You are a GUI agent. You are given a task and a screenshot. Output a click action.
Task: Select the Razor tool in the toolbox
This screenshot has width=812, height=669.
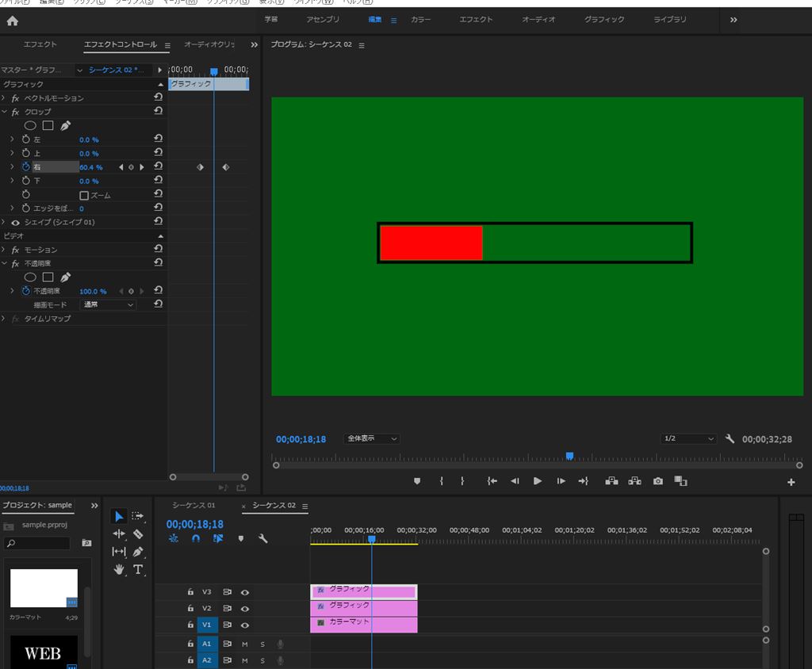pyautogui.click(x=138, y=534)
